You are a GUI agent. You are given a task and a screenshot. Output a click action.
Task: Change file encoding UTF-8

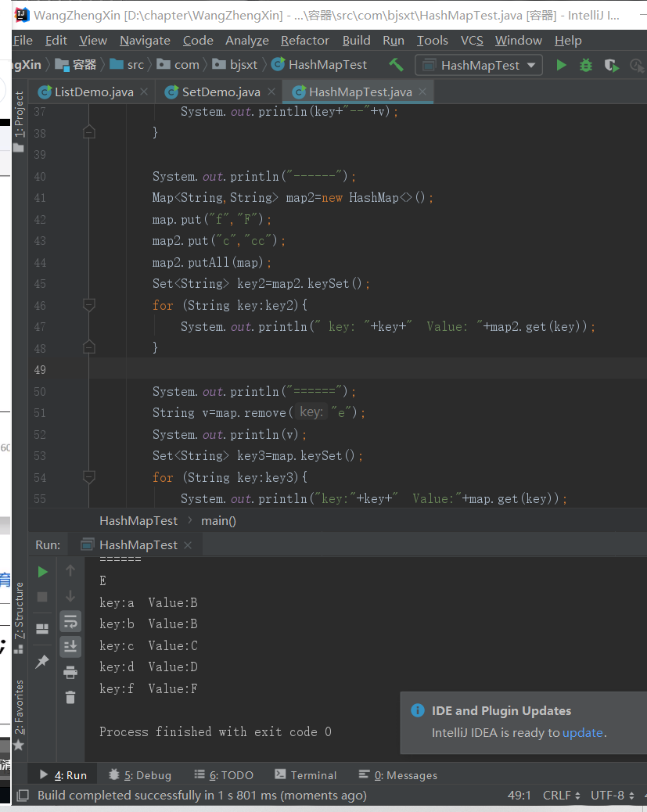(x=613, y=795)
